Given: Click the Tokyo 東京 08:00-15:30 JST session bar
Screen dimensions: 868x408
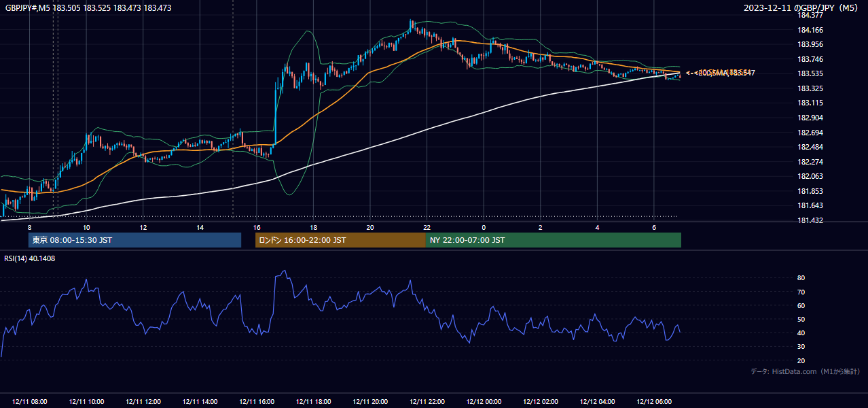Looking at the screenshot, I should [134, 240].
